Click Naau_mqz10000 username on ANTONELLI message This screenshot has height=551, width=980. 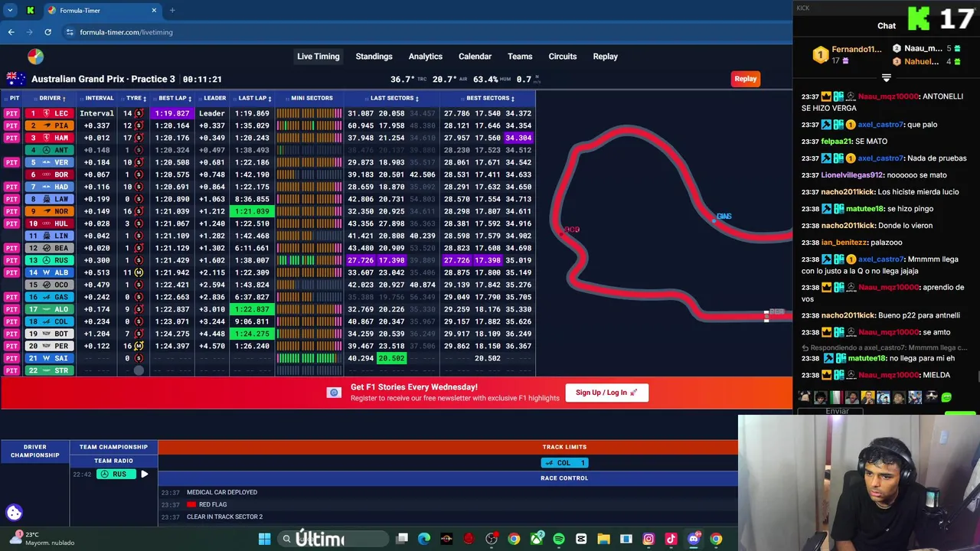tap(888, 96)
